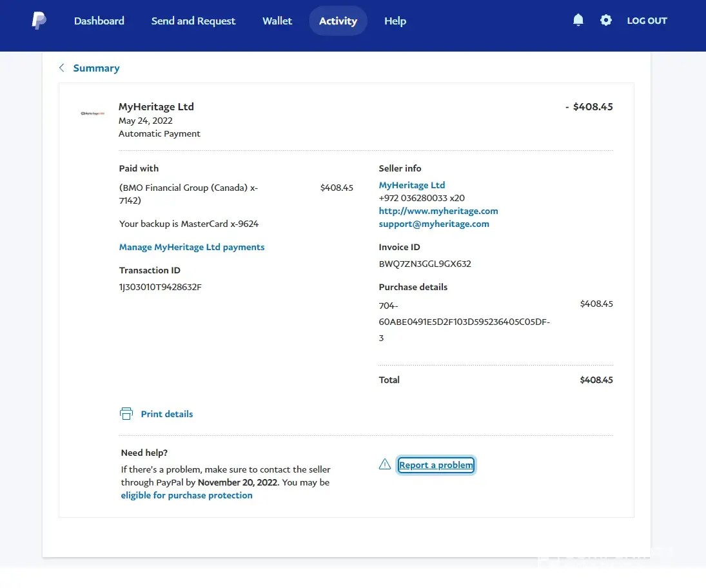Screen dimensions: 706x588
Task: Open Send and Request menu item
Action: (193, 21)
